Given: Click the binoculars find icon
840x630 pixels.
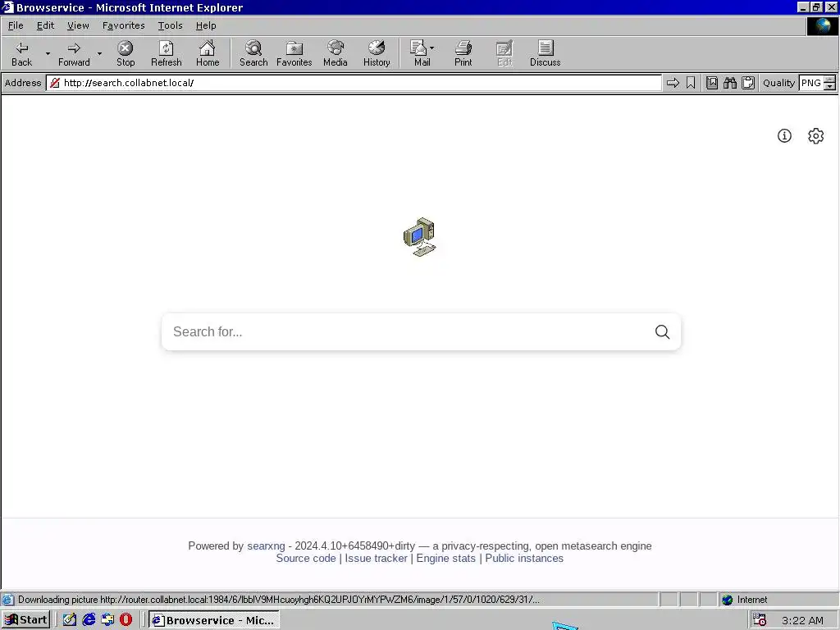Looking at the screenshot, I should coord(729,83).
